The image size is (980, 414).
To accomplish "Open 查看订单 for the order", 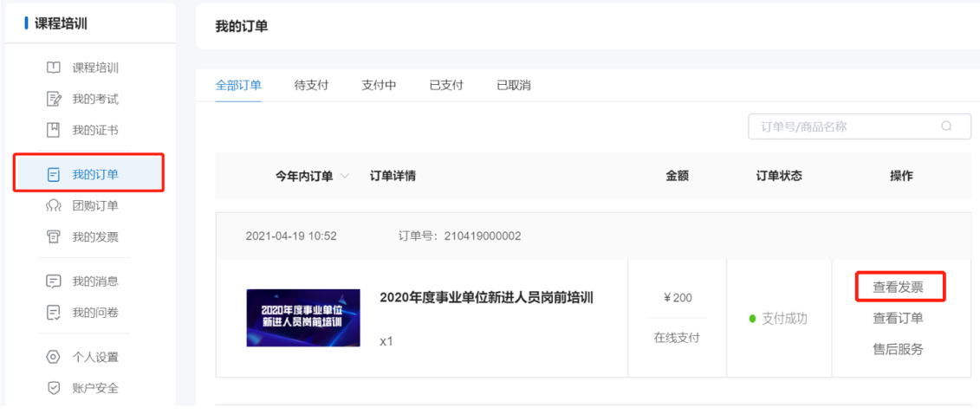I will pyautogui.click(x=898, y=318).
